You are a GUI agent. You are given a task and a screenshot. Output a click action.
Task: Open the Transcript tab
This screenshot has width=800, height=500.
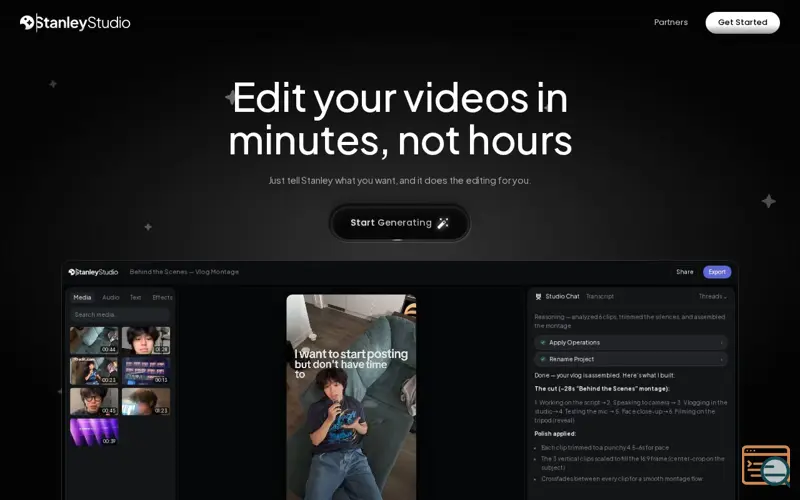(x=600, y=296)
